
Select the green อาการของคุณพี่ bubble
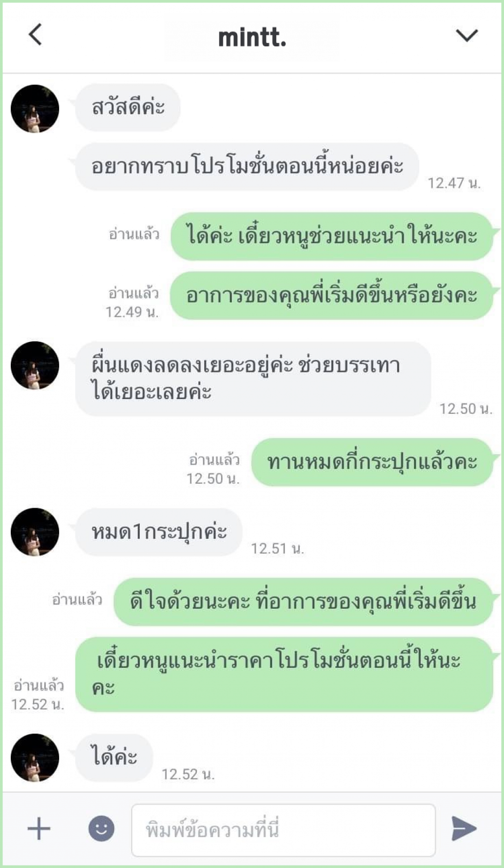(x=332, y=296)
